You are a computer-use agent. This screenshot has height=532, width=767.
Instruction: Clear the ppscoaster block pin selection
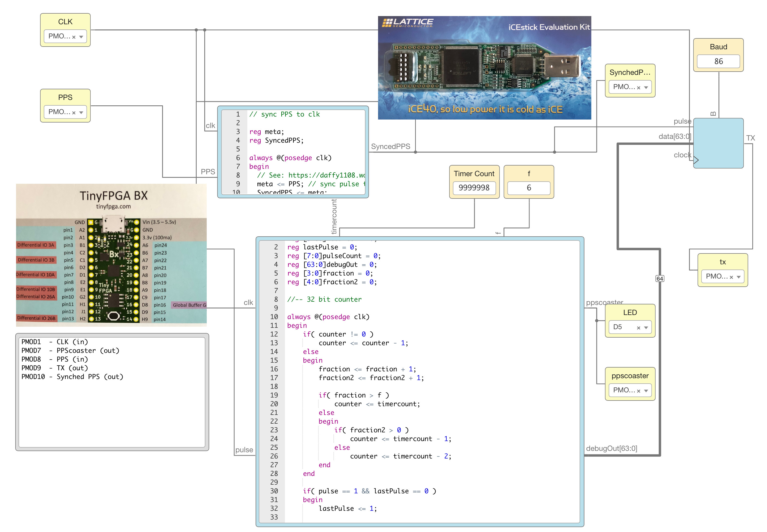pos(639,391)
